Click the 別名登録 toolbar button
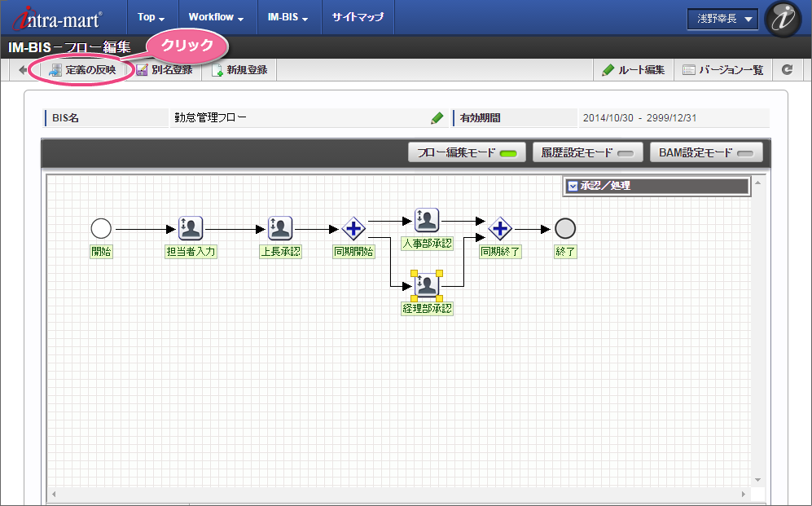This screenshot has width=812, height=506. (165, 70)
